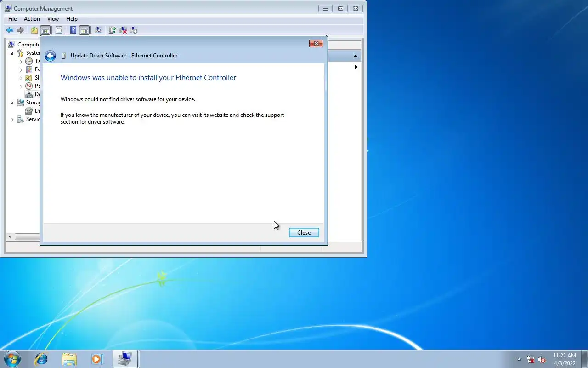Open the Windows Start menu

(11, 359)
